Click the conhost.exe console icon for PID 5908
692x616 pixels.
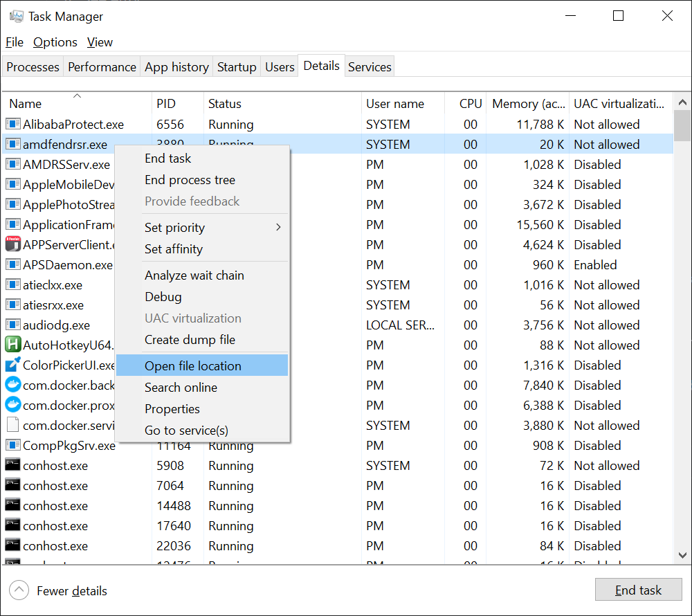[x=12, y=466]
